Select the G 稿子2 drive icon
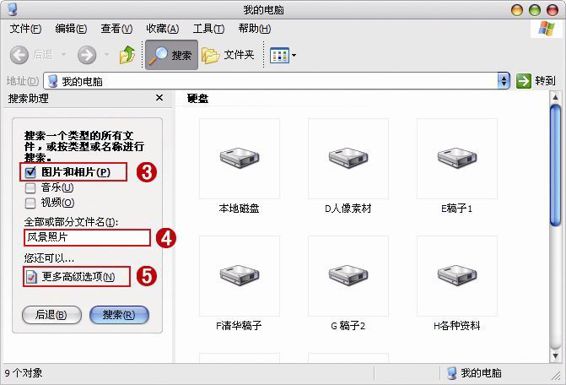Screen dimensions: 566x385 (x=348, y=276)
